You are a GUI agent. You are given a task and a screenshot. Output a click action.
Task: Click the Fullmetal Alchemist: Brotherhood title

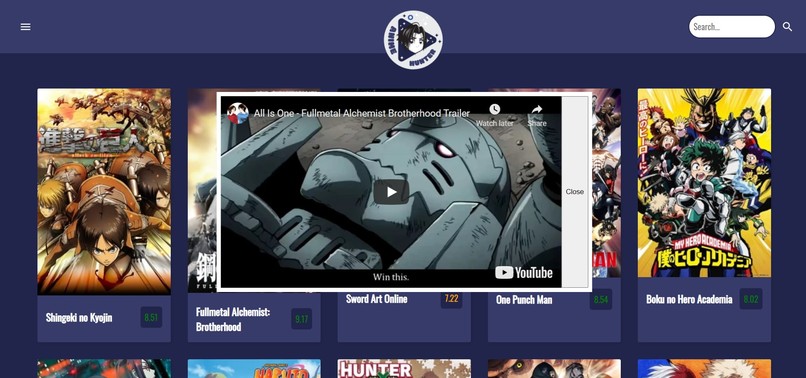tap(233, 319)
